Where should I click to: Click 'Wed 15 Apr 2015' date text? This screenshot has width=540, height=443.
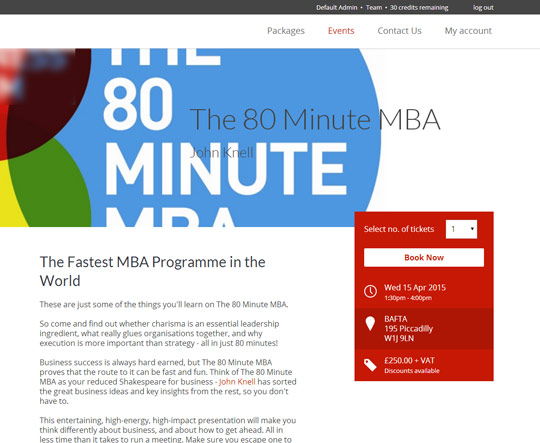(x=415, y=288)
